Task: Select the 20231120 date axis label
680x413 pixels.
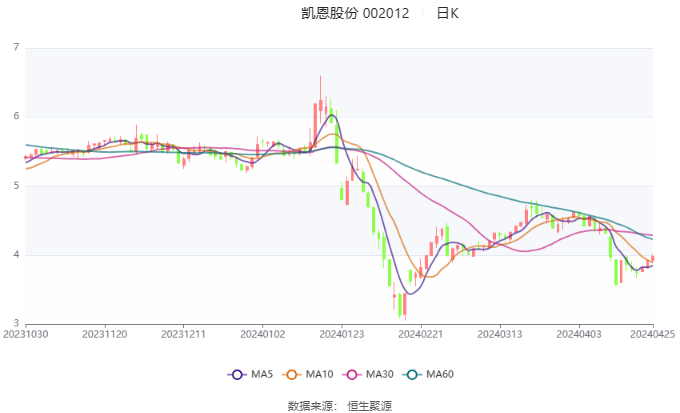Action: point(105,334)
